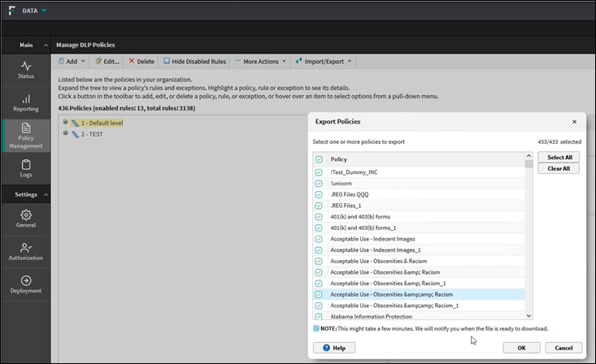Open the Deployment sidebar icon
Image resolution: width=596 pixels, height=364 pixels.
(x=26, y=284)
